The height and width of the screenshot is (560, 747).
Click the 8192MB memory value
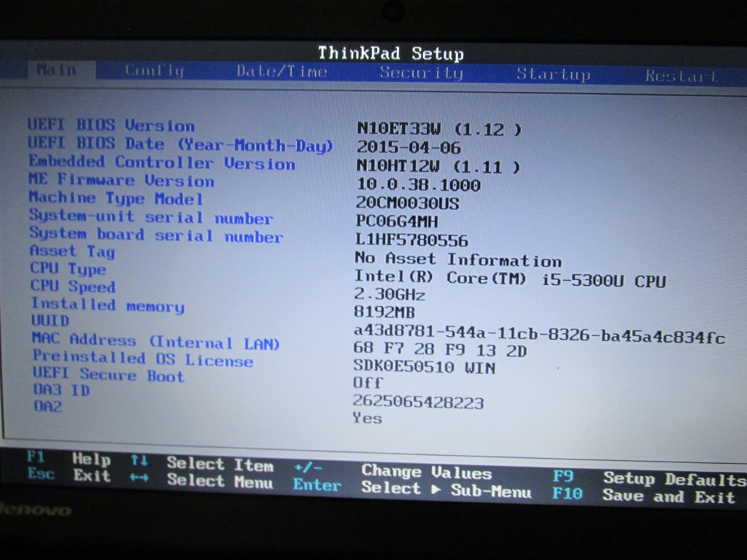click(384, 312)
